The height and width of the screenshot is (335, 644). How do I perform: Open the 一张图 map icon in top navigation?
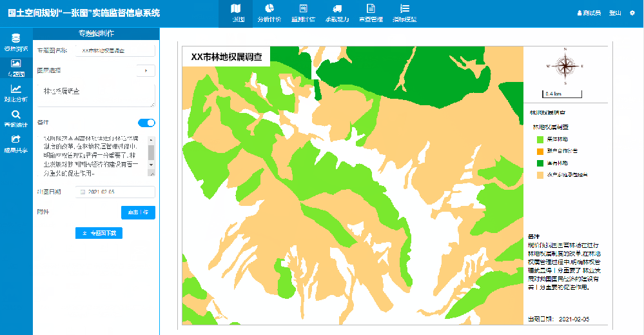235,8
